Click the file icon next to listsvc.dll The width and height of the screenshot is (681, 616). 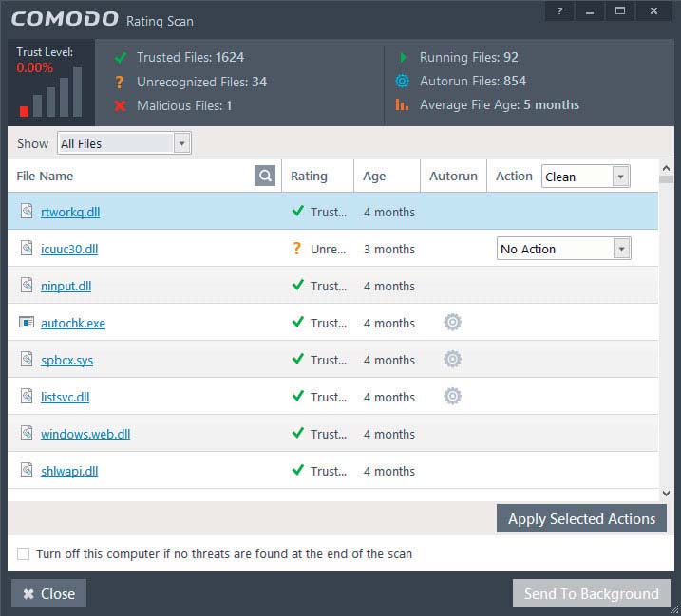(x=27, y=396)
